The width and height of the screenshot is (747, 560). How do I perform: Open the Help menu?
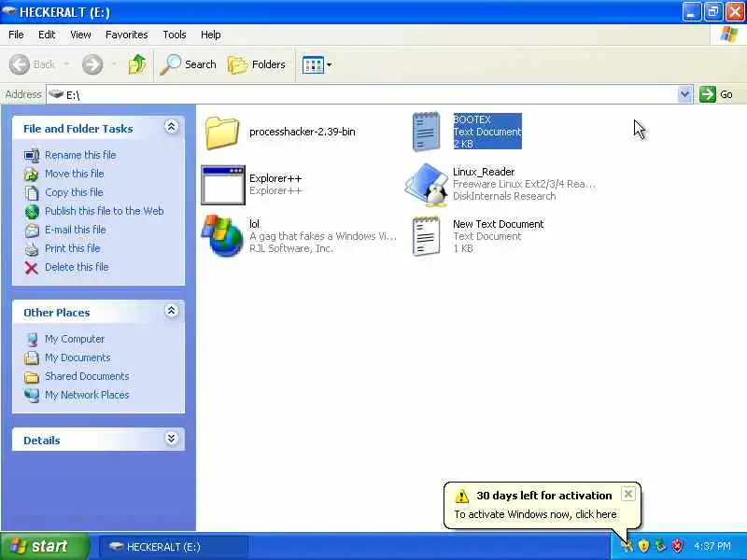pyautogui.click(x=211, y=35)
